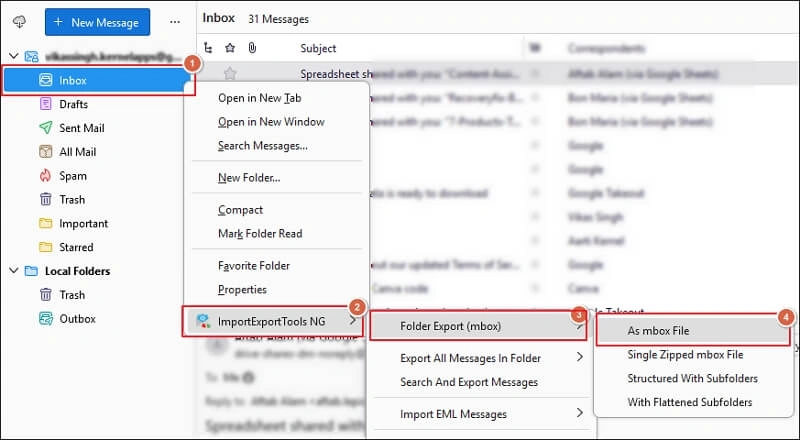Choose Import EML Messages

(x=453, y=414)
